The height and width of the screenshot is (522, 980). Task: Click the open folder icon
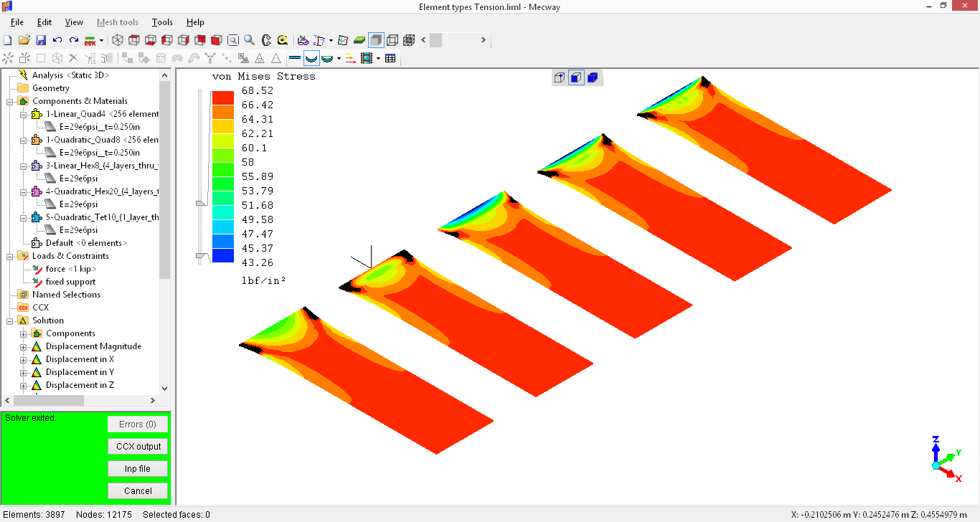pyautogui.click(x=24, y=40)
